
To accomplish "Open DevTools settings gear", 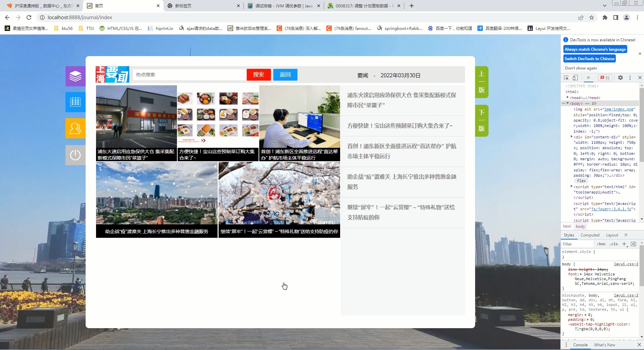I will pos(620,78).
